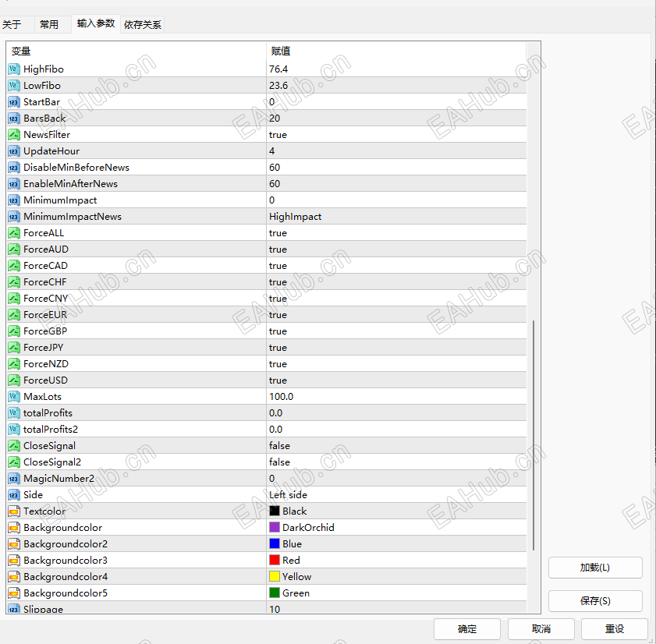Click the UpdateHour integer icon
The width and height of the screenshot is (656, 644).
[x=14, y=151]
